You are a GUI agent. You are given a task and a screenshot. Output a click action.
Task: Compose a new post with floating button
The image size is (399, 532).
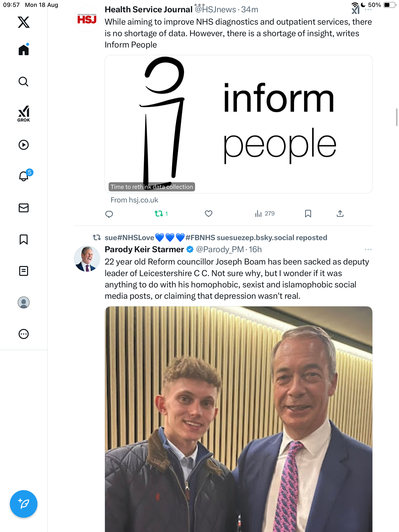point(24,504)
